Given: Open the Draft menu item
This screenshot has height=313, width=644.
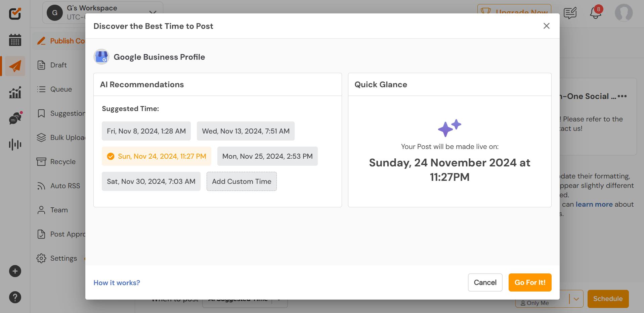Looking at the screenshot, I should tap(59, 65).
